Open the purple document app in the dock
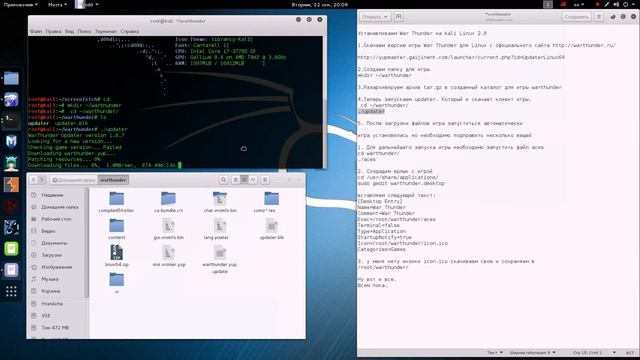The image size is (640, 360). (11, 270)
